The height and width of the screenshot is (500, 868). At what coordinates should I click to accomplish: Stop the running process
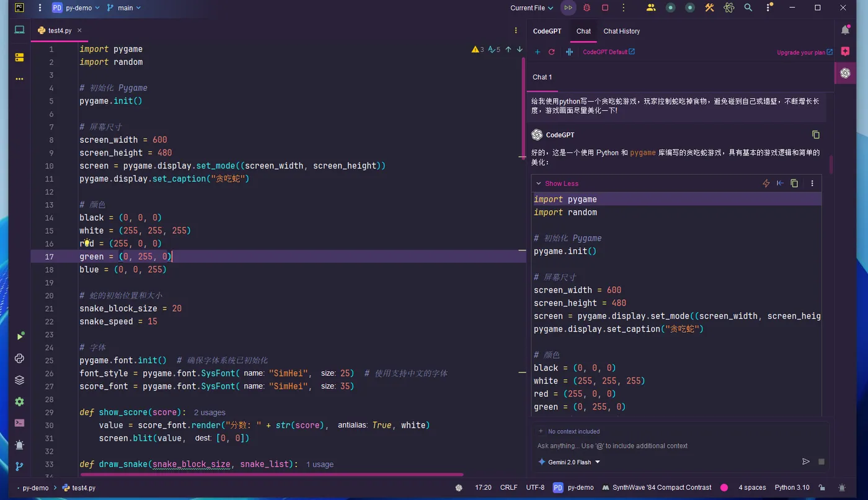coord(605,8)
